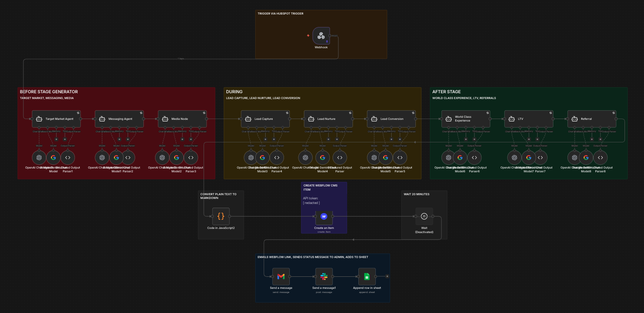Add a Memory sub-node to Lead Conversion
Image resolution: width=644 pixels, height=313 pixels.
[x=391, y=139]
